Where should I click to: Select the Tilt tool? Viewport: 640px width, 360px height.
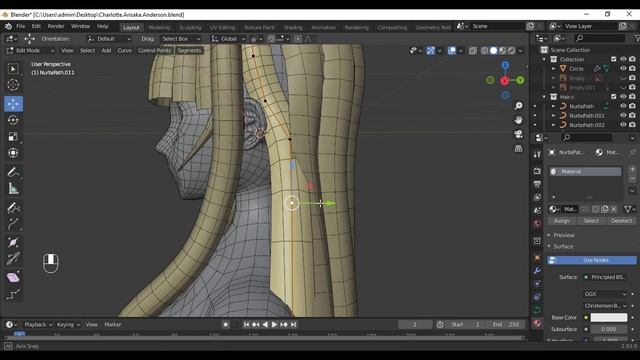(13, 258)
